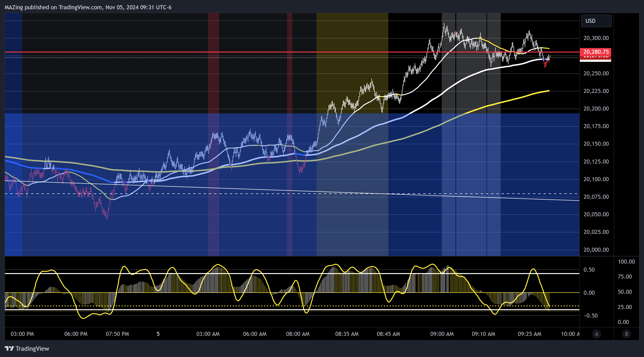Click the 08:00 AM time axis label

point(298,334)
